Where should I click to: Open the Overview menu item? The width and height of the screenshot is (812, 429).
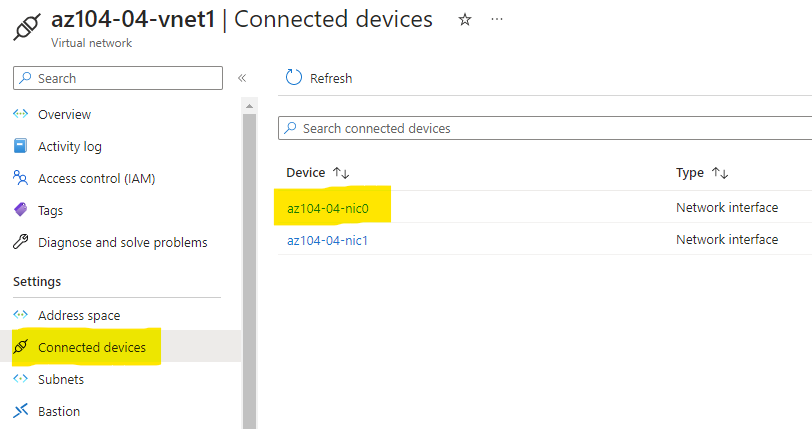[x=64, y=115]
